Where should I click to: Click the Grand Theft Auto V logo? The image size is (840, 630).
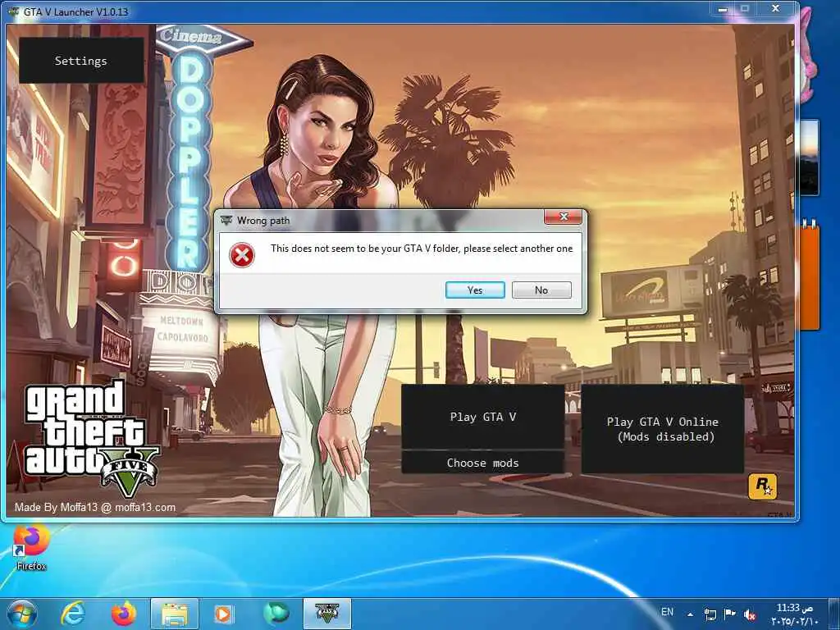tap(92, 438)
